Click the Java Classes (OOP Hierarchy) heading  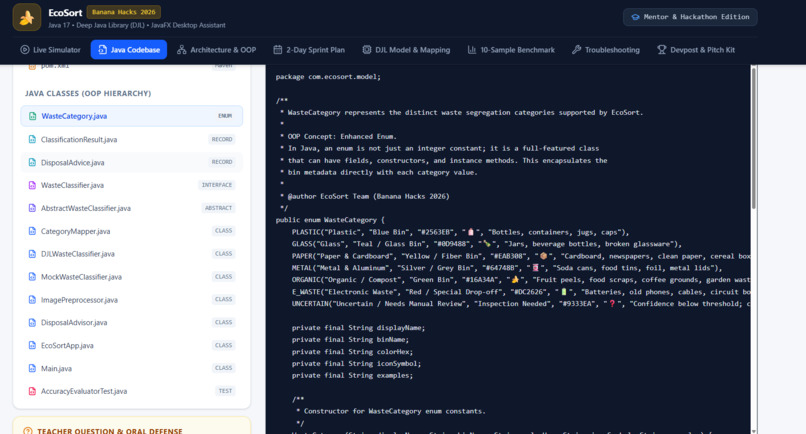(88, 94)
